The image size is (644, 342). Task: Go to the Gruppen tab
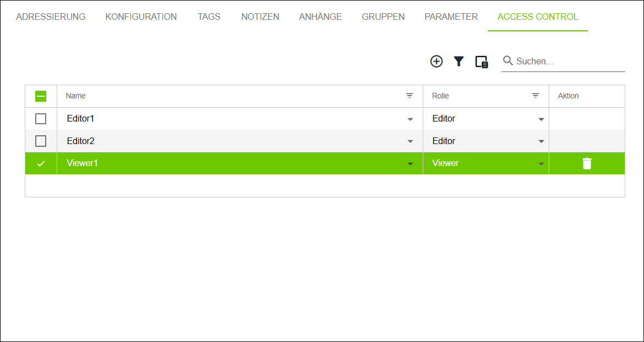point(383,16)
